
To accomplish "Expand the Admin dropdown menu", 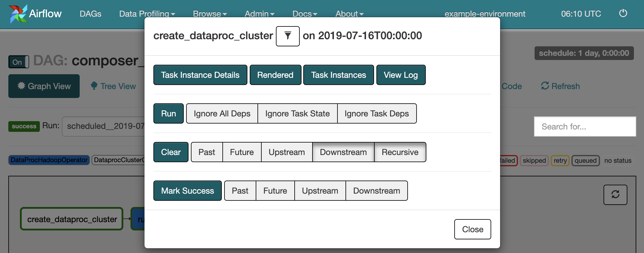I will point(259,14).
